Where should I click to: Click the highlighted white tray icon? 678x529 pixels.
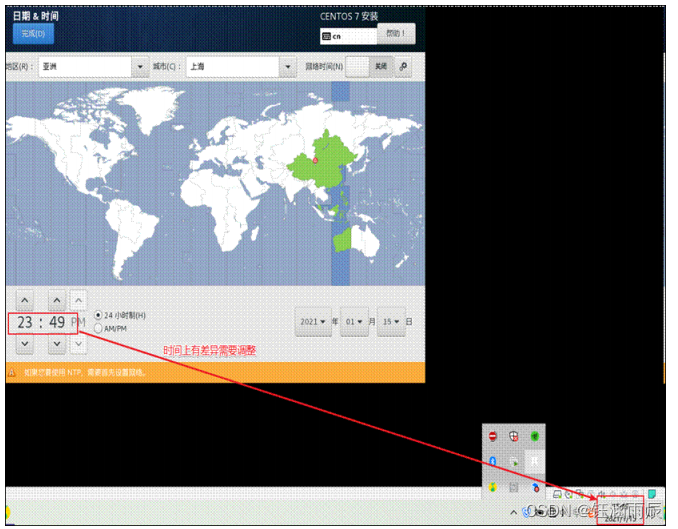pos(535,461)
